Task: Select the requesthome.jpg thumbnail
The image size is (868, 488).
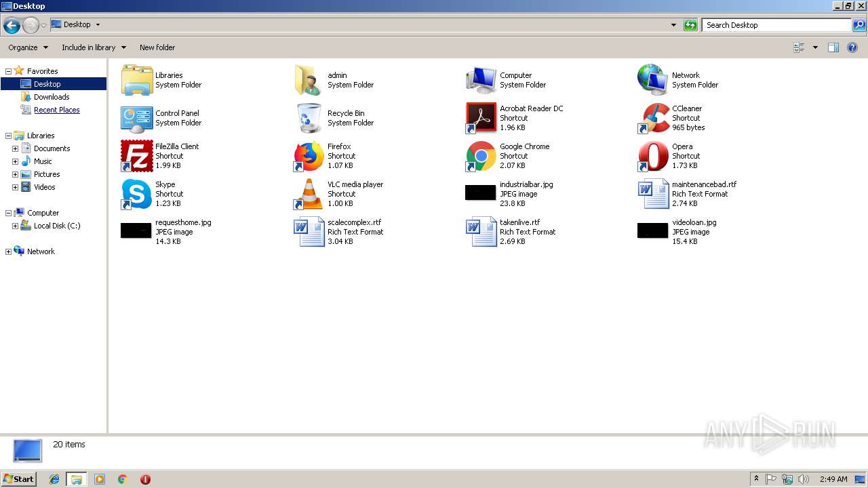Action: [136, 230]
